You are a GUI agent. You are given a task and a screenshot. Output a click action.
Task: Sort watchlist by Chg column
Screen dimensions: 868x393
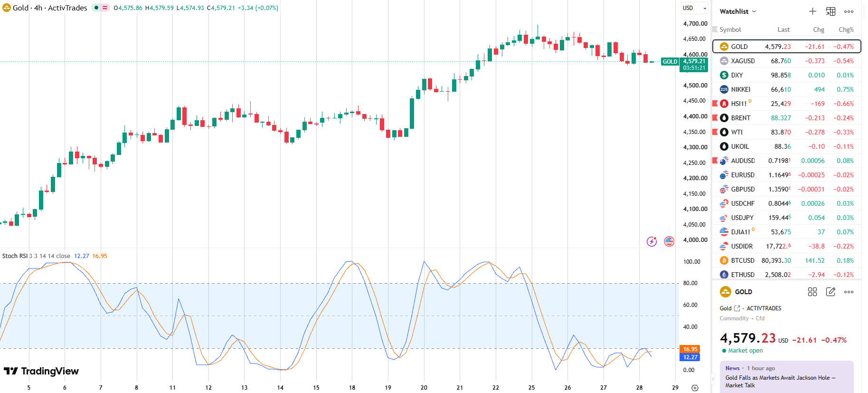tap(819, 29)
